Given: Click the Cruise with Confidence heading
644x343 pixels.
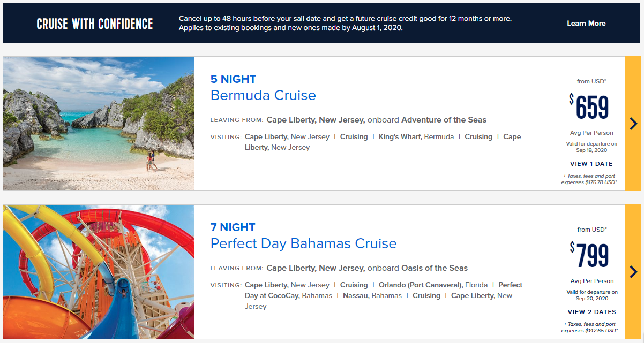Looking at the screenshot, I should [x=95, y=24].
